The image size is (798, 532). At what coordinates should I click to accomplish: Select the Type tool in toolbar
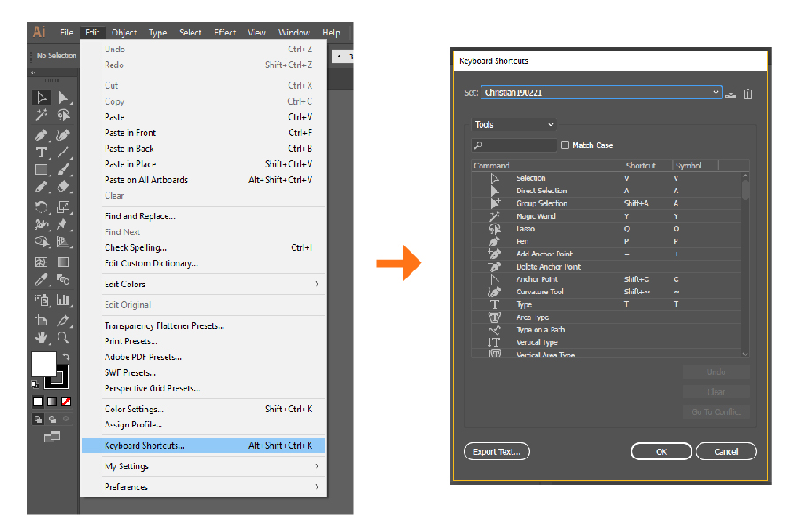point(41,153)
